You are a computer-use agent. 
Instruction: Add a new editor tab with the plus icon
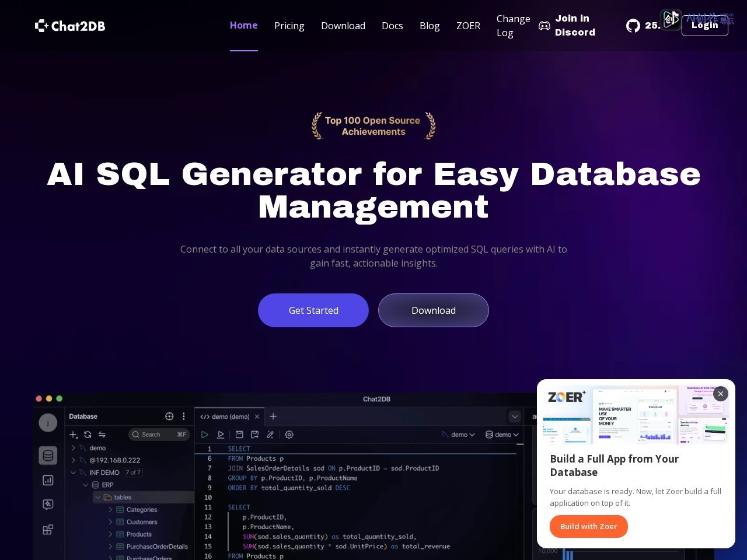tap(273, 416)
